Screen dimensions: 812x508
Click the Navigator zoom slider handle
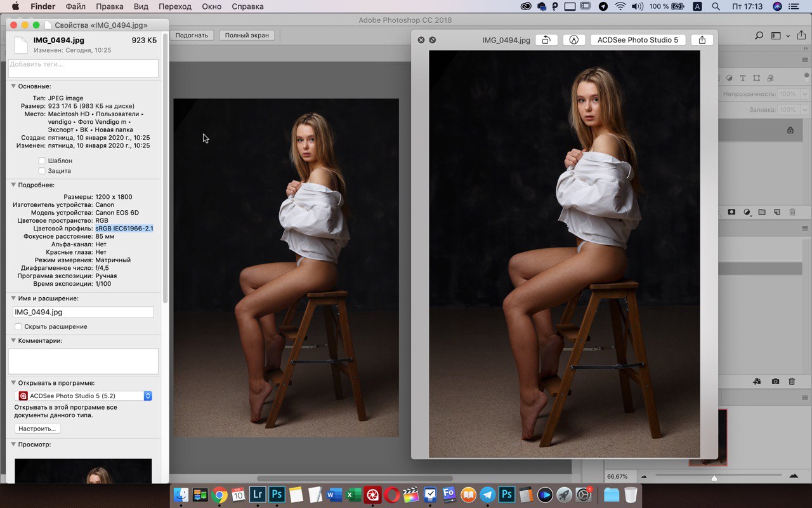714,478
